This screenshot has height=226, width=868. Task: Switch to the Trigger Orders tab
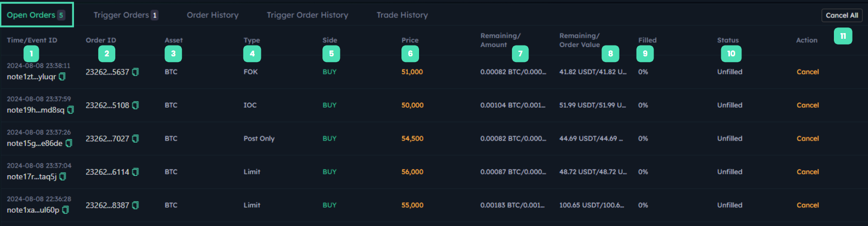pyautogui.click(x=126, y=15)
